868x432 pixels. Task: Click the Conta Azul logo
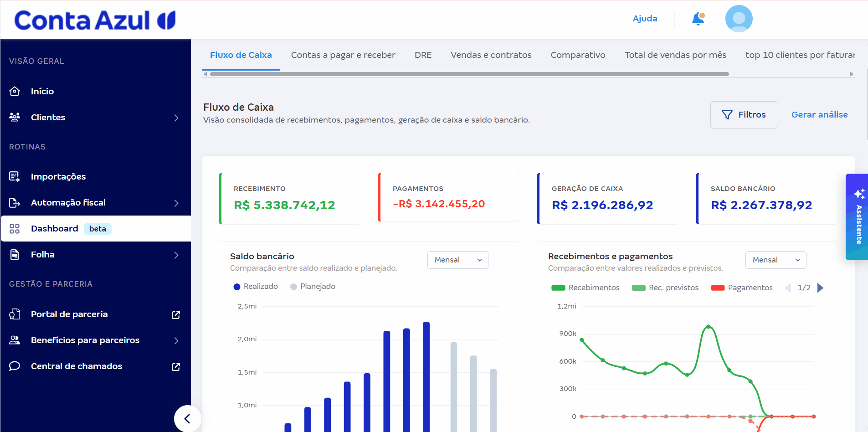[95, 21]
